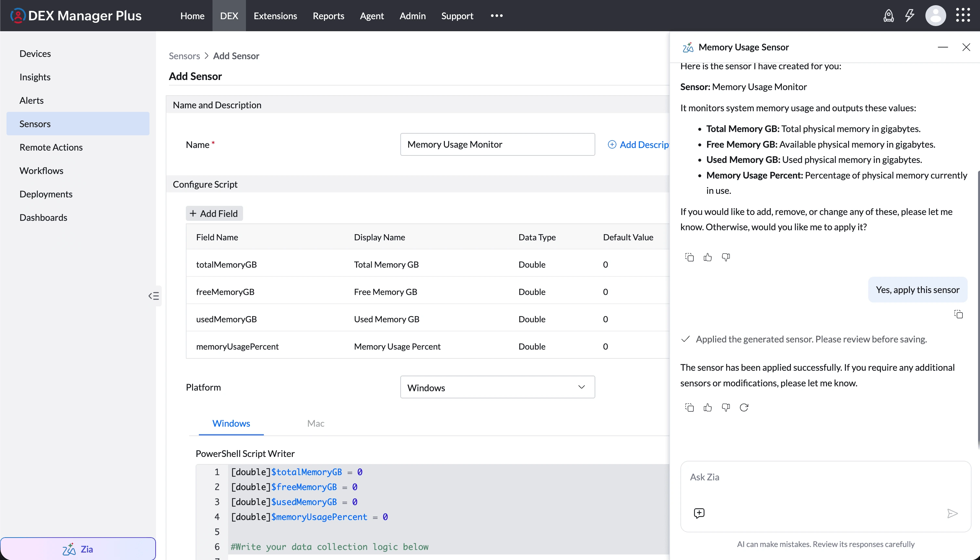This screenshot has width=980, height=560.
Task: Click the '#Write your data collection logic' comment
Action: point(329,547)
